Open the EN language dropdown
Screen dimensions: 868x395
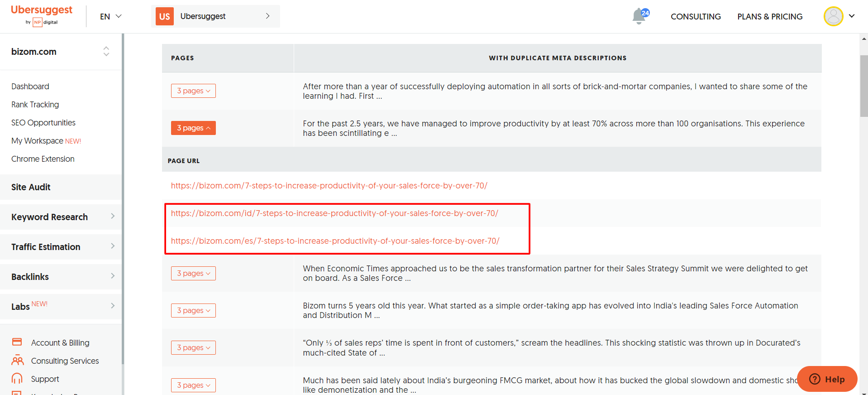pos(111,16)
